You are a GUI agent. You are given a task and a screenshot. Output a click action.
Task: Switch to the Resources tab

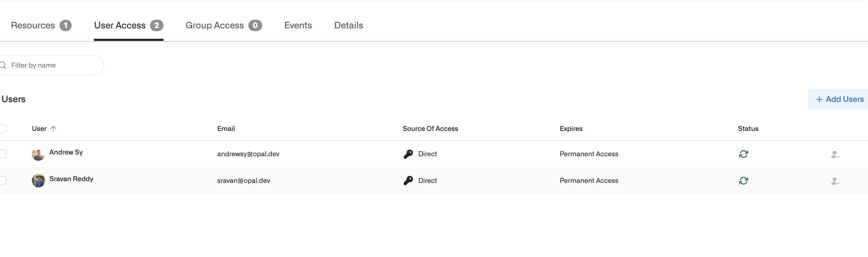pyautogui.click(x=41, y=25)
